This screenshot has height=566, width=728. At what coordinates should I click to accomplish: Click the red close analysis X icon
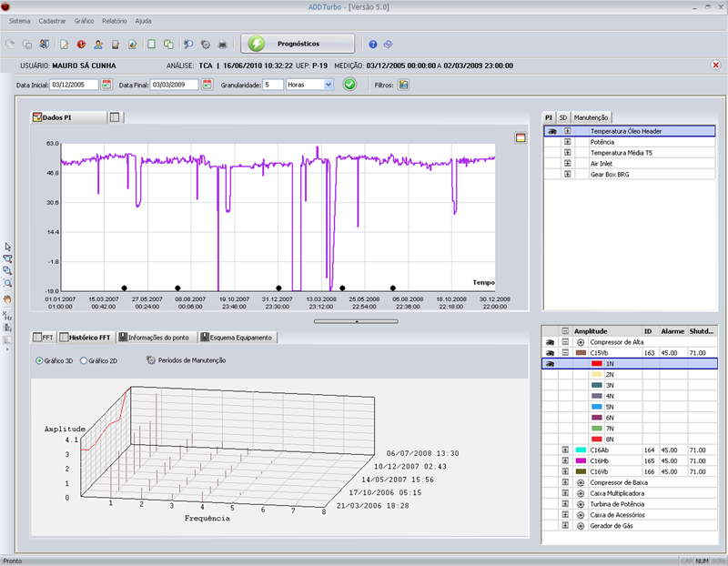coord(715,65)
